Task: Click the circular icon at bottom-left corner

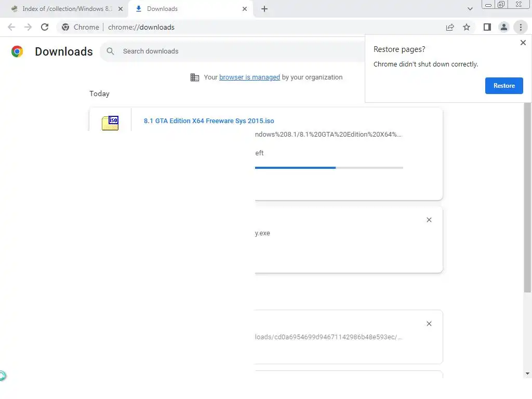Action: pyautogui.click(x=3, y=375)
